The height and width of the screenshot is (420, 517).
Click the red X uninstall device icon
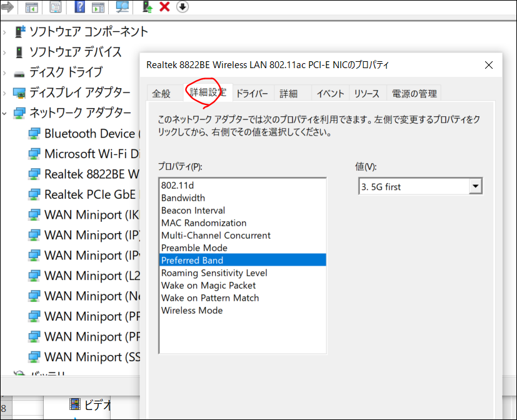tap(164, 7)
